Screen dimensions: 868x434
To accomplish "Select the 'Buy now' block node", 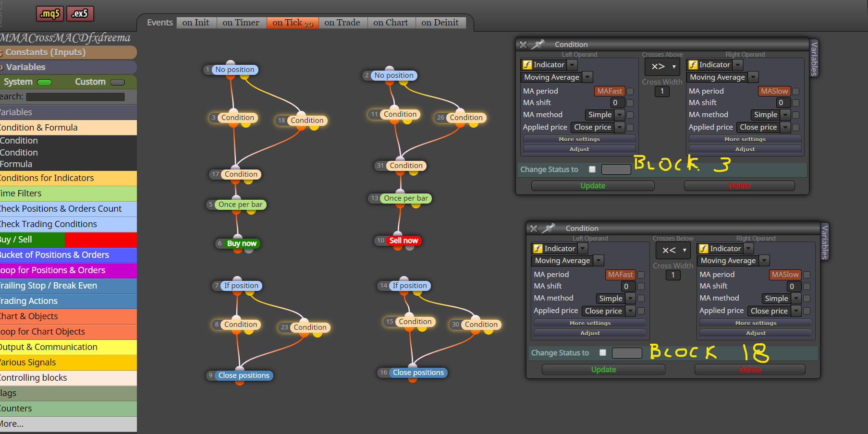I will [x=242, y=243].
